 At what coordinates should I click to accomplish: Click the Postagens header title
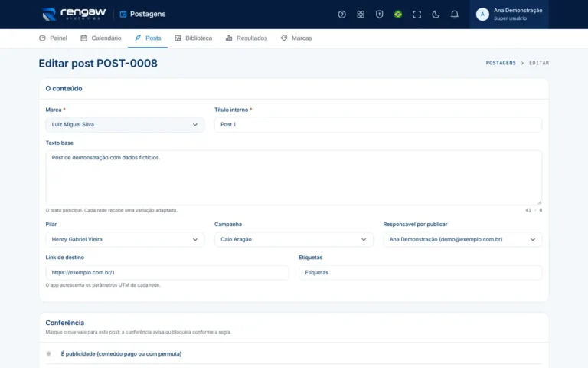pyautogui.click(x=147, y=15)
